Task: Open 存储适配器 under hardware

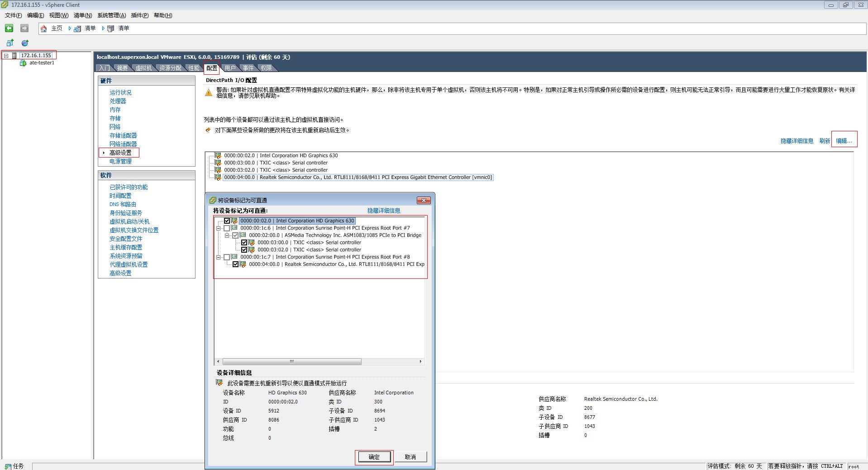Action: [123, 135]
